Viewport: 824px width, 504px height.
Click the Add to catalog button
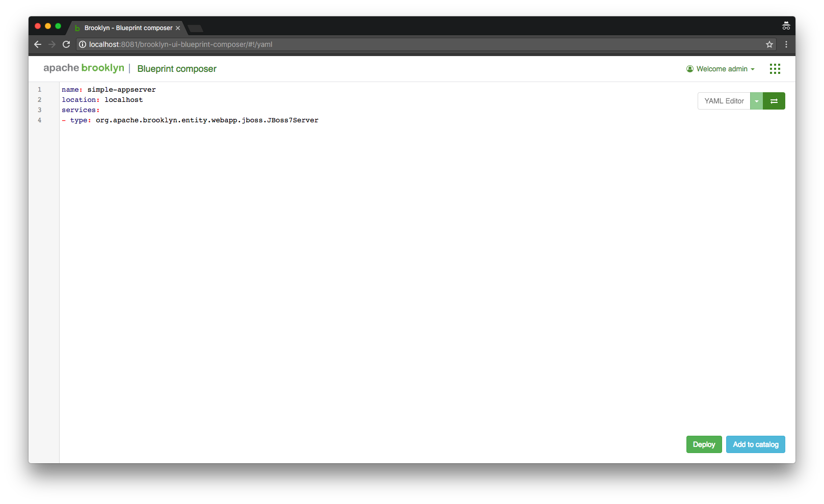click(755, 444)
